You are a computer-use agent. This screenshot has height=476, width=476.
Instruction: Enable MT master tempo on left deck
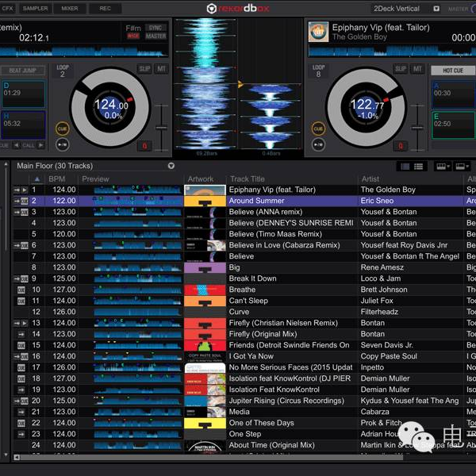pyautogui.click(x=161, y=69)
